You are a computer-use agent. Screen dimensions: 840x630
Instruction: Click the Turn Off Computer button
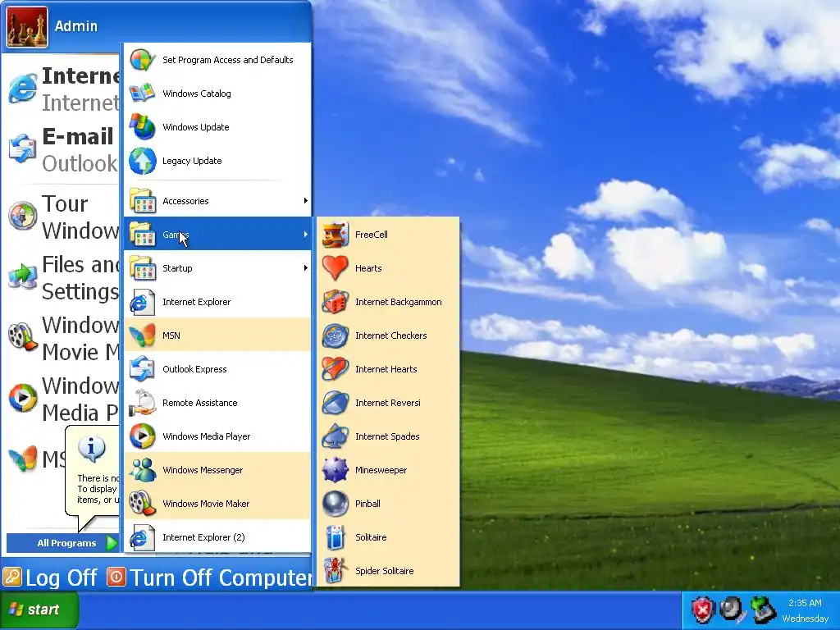[x=209, y=577]
